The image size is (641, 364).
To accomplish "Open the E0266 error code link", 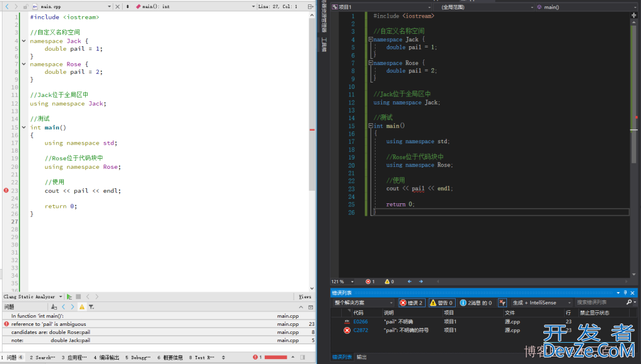I will pyautogui.click(x=361, y=321).
